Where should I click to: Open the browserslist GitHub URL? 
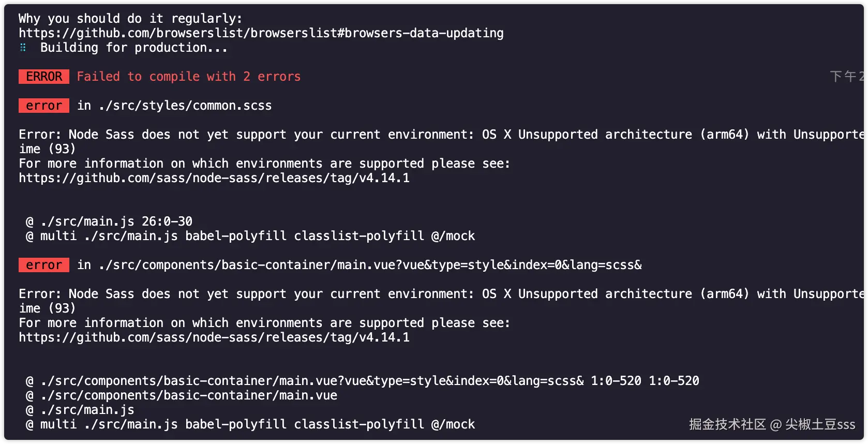(261, 33)
